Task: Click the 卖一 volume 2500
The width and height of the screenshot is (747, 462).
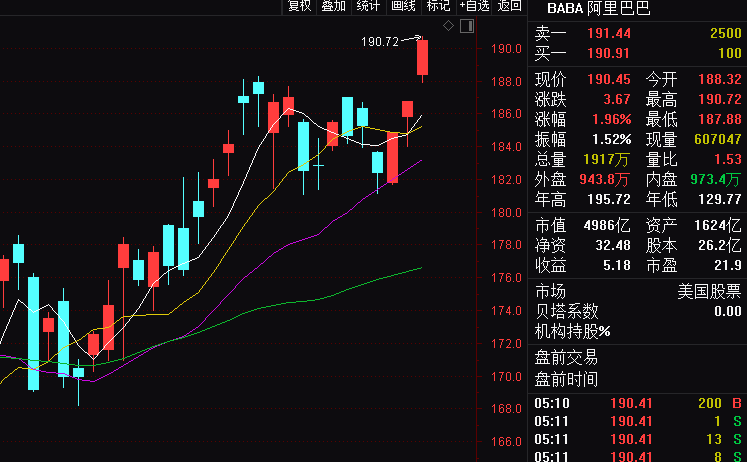Action: [x=726, y=33]
